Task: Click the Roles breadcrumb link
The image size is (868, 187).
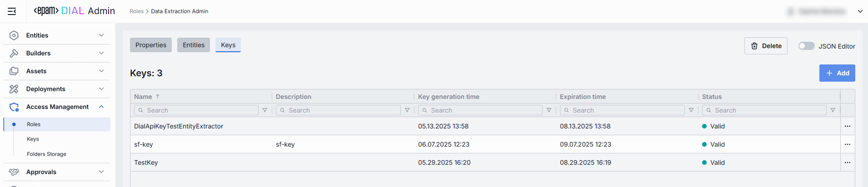Action: [136, 11]
